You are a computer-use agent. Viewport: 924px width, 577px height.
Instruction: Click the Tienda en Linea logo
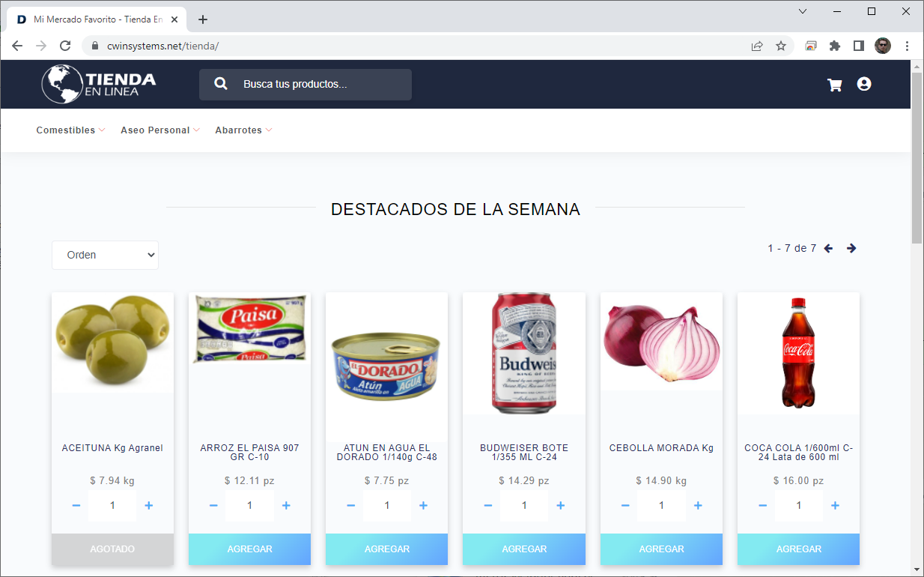tap(99, 84)
